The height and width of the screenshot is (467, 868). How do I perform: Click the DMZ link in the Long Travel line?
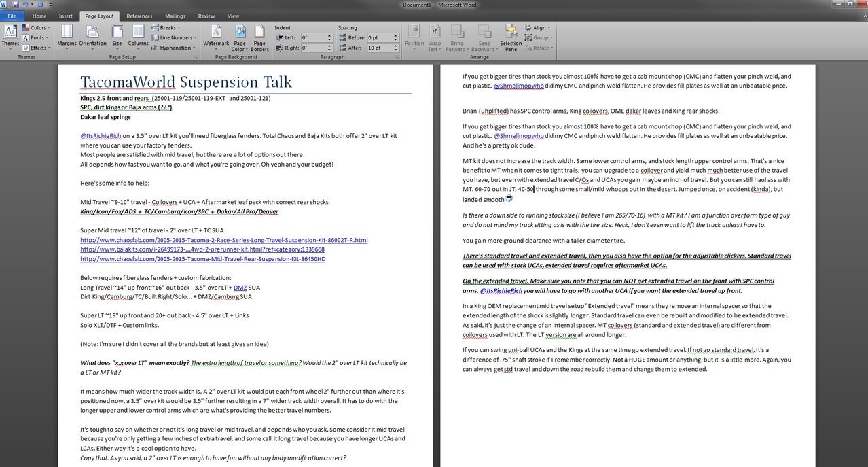(240, 287)
